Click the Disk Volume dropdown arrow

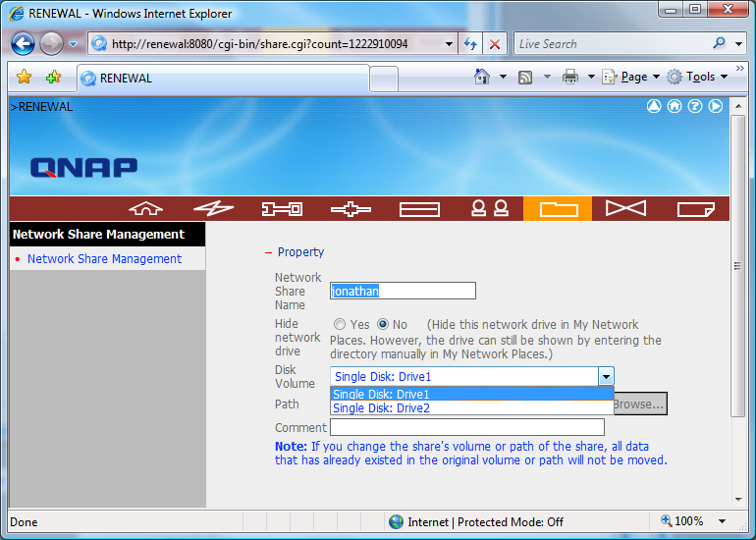[x=606, y=376]
